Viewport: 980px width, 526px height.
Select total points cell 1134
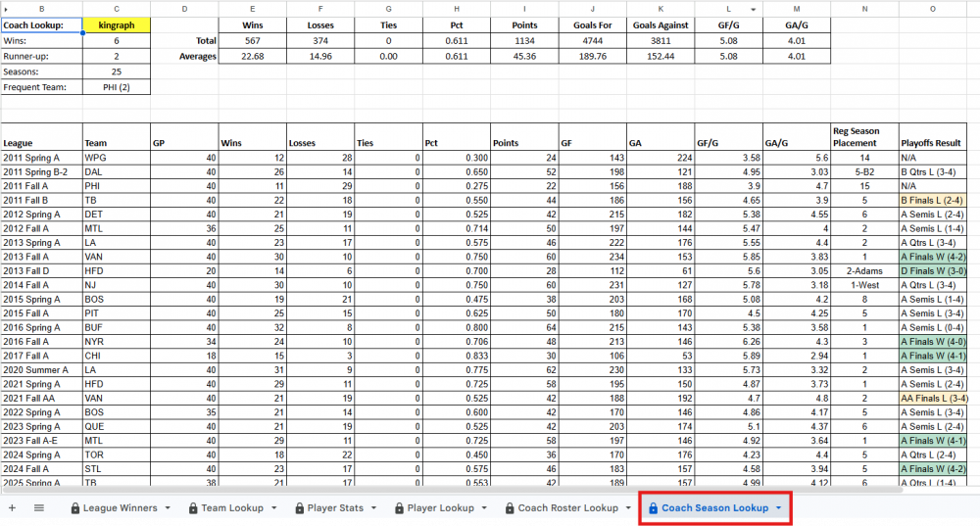click(524, 40)
